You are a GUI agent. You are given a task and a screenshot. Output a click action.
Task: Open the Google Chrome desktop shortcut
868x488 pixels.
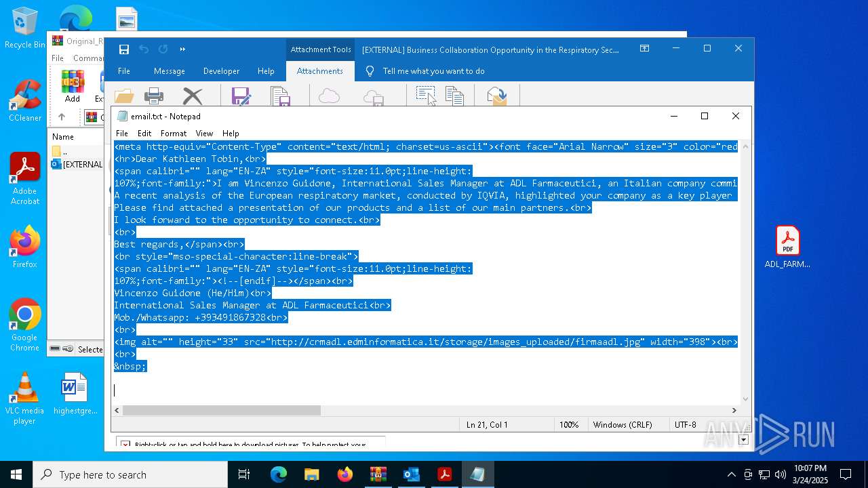25,325
